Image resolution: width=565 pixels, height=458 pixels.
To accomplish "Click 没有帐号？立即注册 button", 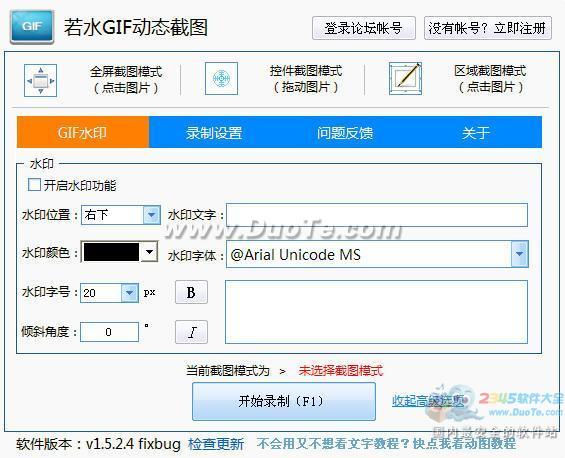I will point(488,28).
